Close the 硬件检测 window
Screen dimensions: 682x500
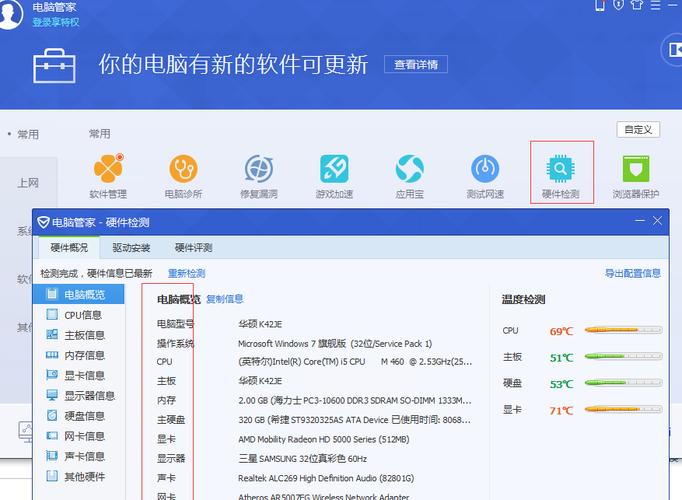[x=657, y=221]
